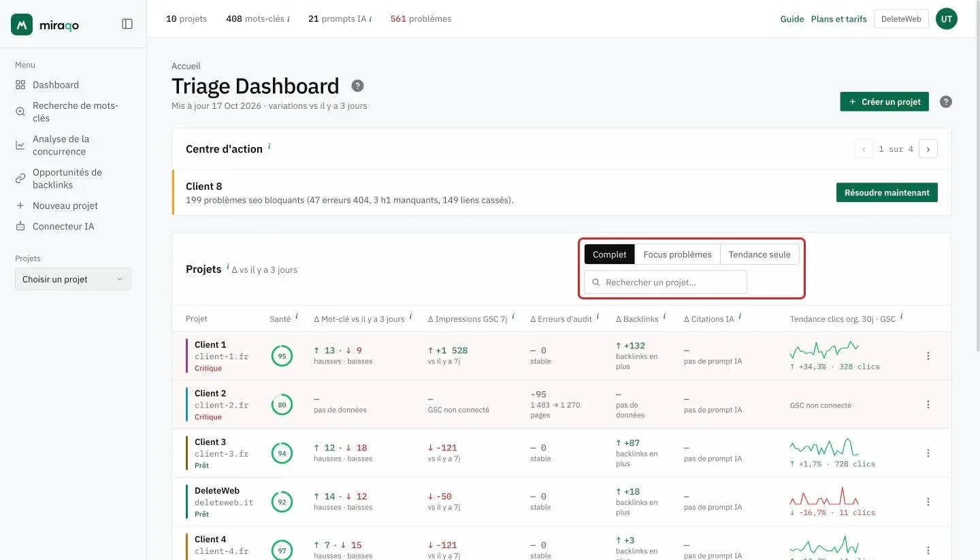The width and height of the screenshot is (980, 560).
Task: Click info icon next to Centre d'action
Action: click(x=269, y=146)
